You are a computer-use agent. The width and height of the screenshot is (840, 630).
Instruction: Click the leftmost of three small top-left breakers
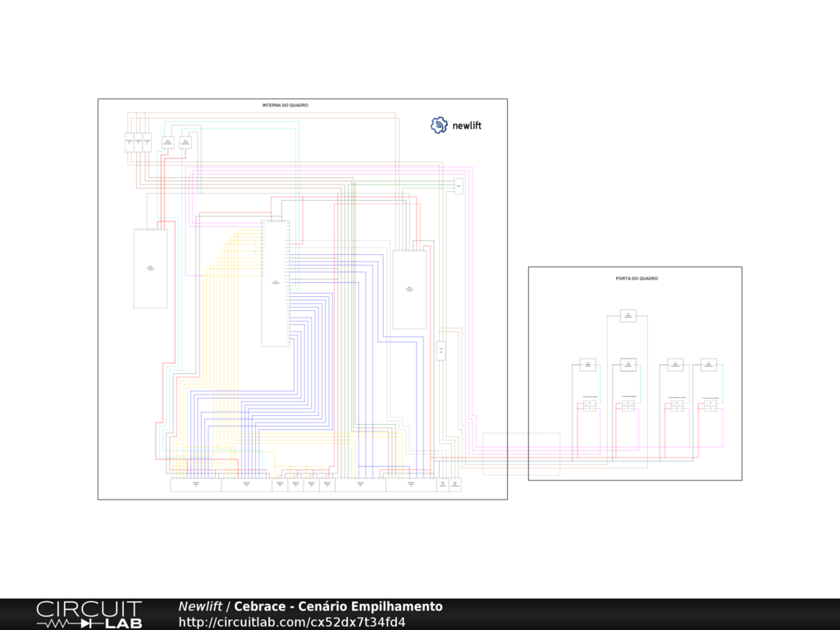point(129,142)
